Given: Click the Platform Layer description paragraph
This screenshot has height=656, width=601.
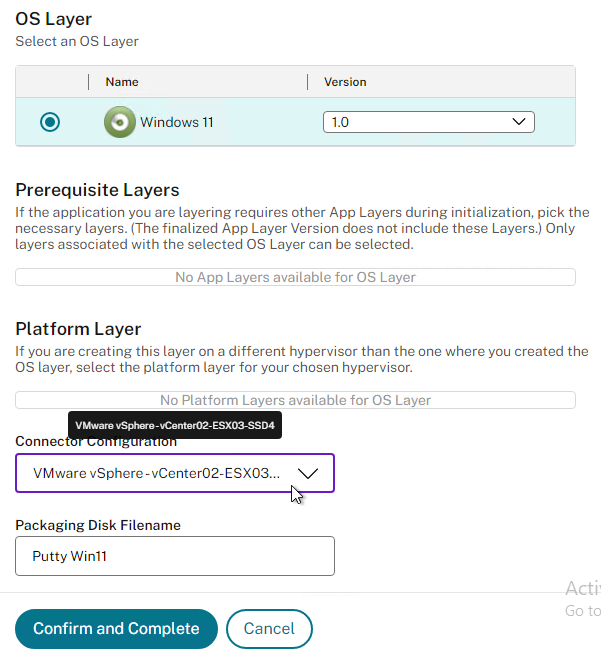Looking at the screenshot, I should [x=301, y=359].
